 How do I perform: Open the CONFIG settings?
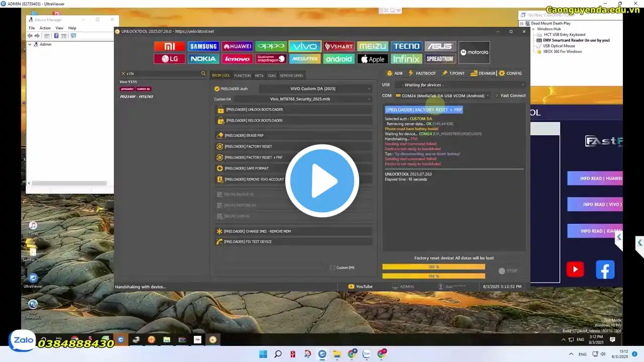tap(510, 73)
